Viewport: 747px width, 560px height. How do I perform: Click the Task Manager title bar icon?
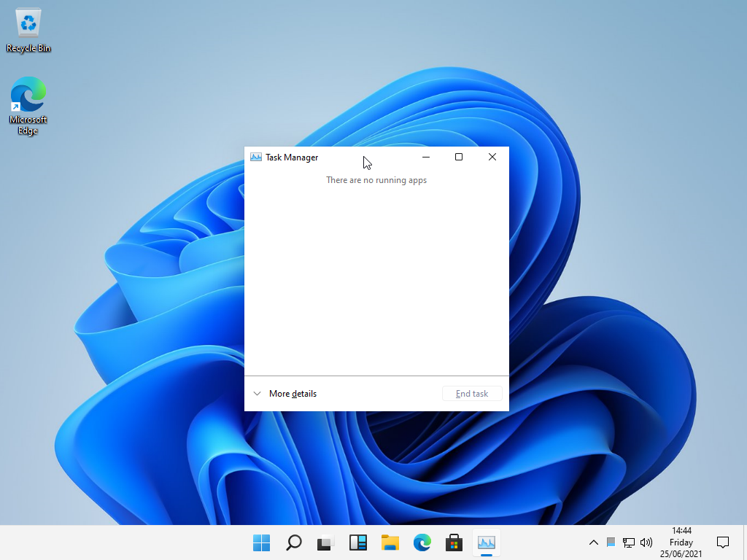256,157
